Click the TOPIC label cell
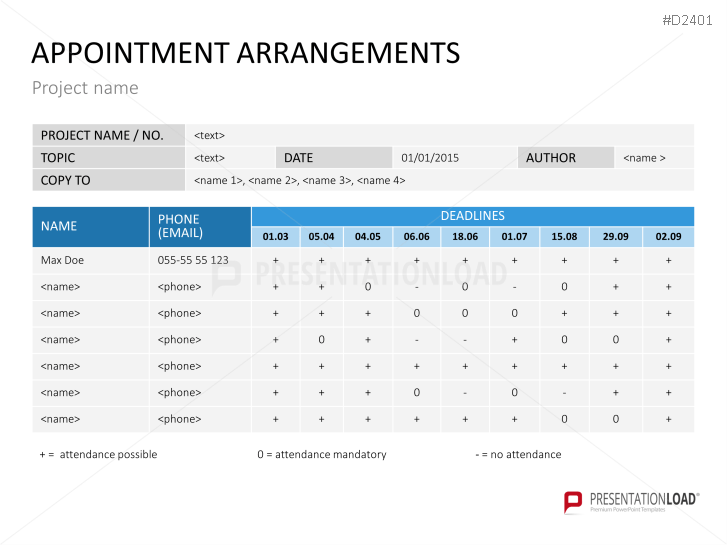Image resolution: width=727 pixels, height=545 pixels. click(x=108, y=157)
